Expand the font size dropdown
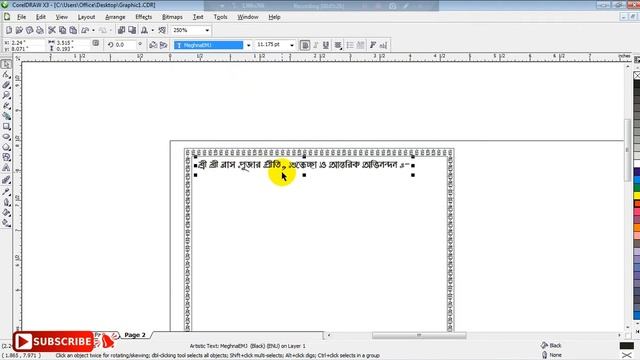The image size is (640, 360). coord(291,45)
